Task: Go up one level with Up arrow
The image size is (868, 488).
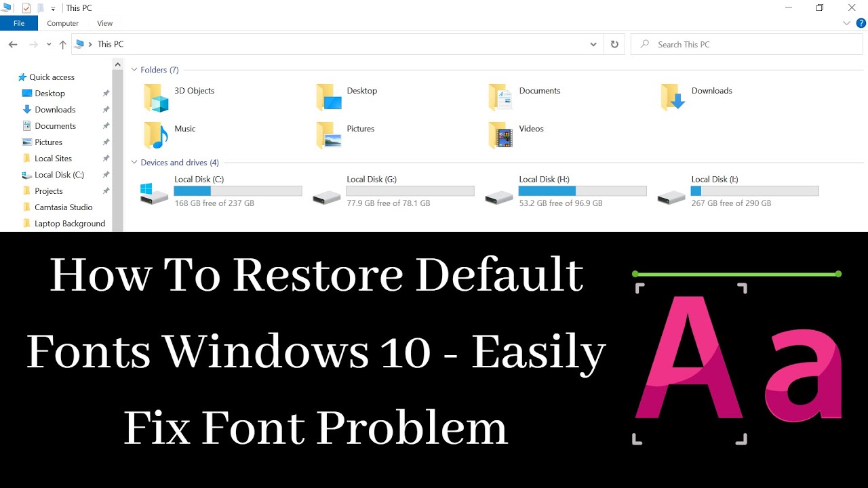Action: pyautogui.click(x=62, y=44)
